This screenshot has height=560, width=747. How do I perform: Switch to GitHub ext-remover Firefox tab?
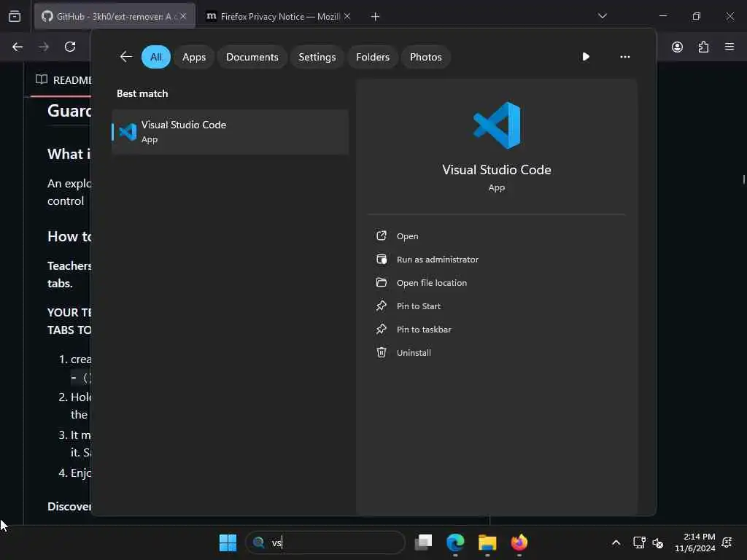point(115,16)
